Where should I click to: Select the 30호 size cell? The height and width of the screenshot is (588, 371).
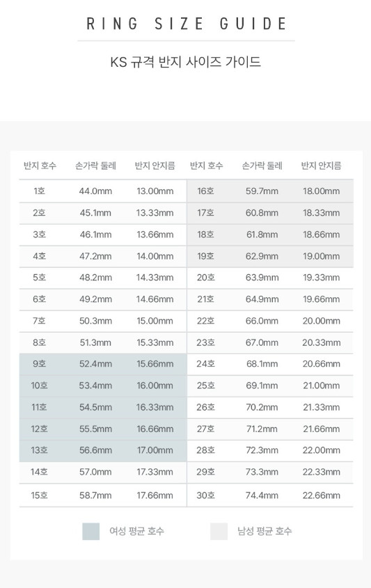tap(206, 495)
